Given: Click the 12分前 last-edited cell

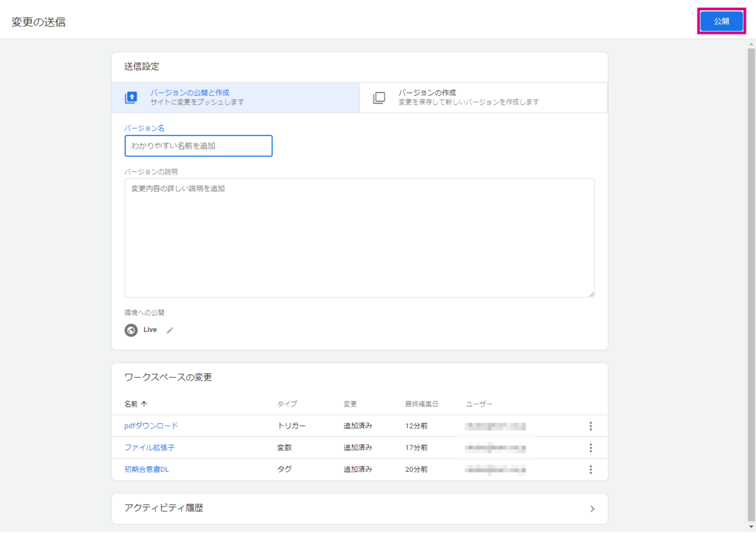Looking at the screenshot, I should click(416, 426).
